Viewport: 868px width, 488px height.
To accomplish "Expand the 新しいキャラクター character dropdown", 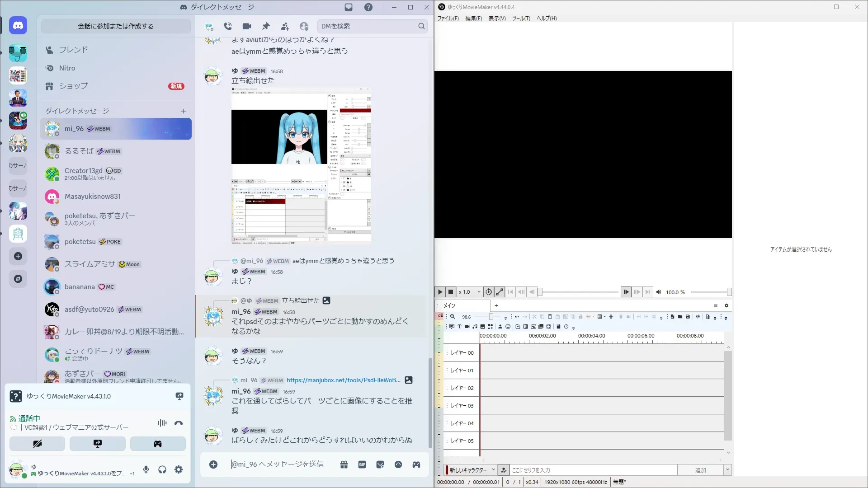I will click(x=493, y=470).
